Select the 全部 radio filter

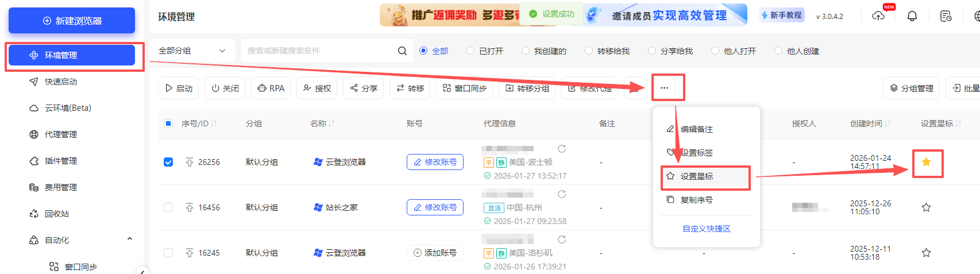434,51
